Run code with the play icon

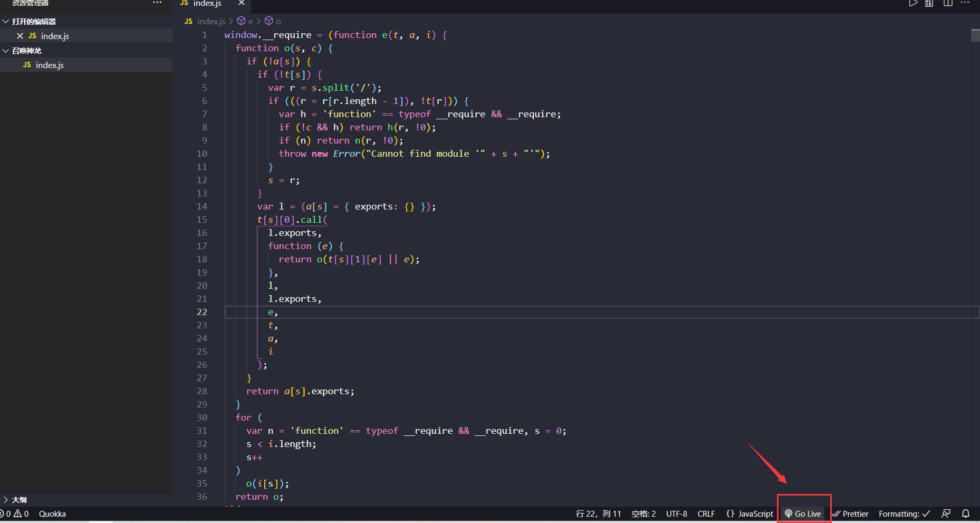coord(913,3)
